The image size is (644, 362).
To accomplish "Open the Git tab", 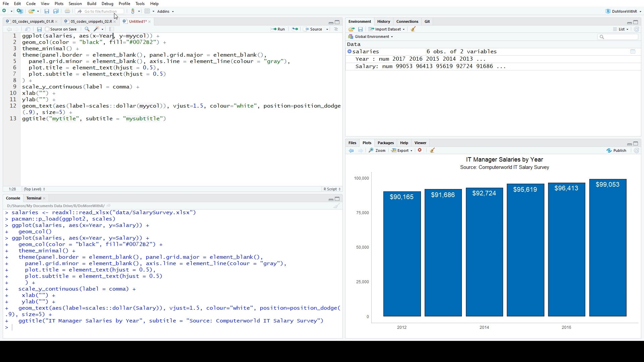I will coord(427,21).
